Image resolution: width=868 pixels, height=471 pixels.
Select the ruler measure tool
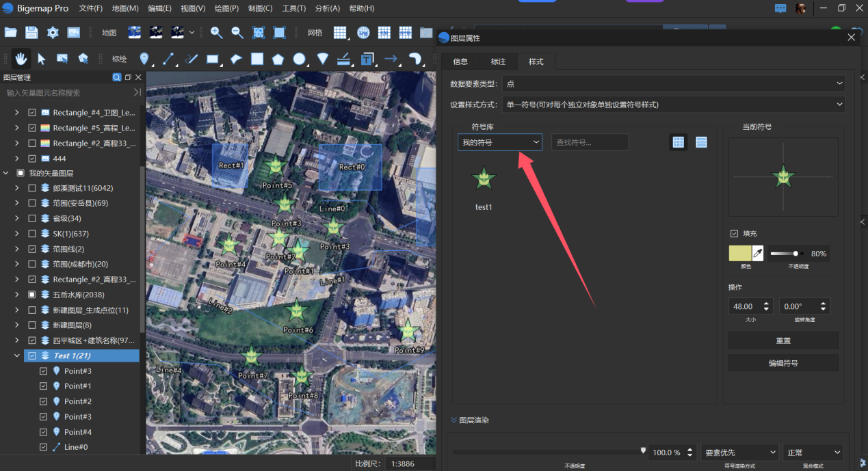pyautogui.click(x=344, y=59)
